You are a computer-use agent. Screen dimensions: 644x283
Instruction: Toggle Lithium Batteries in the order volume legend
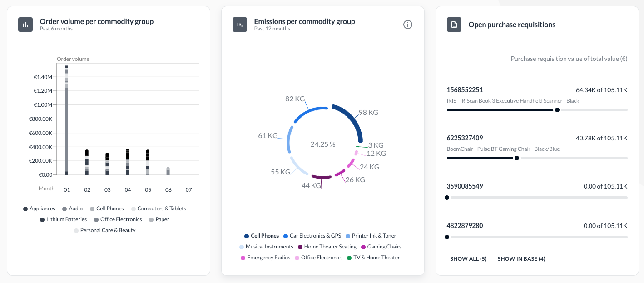(64, 219)
